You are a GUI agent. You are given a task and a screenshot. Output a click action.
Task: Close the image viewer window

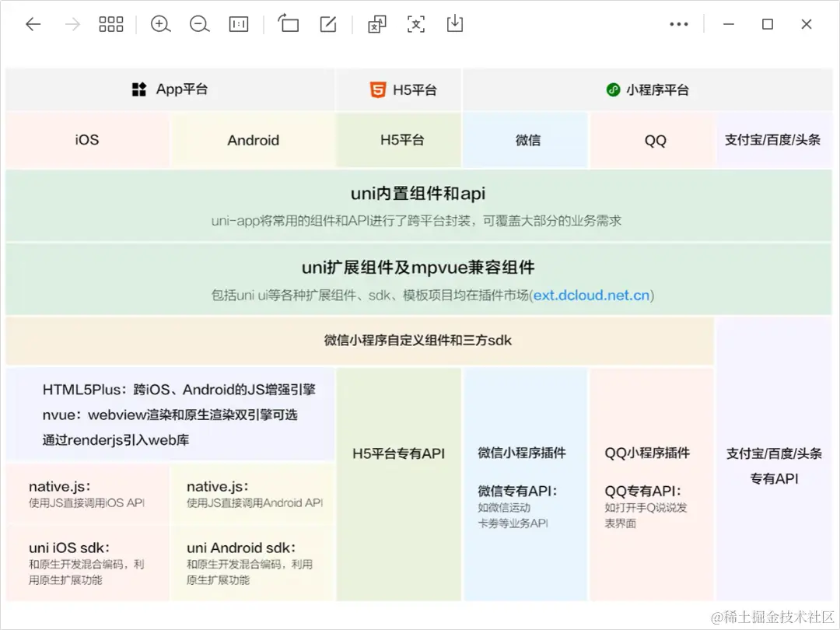pyautogui.click(x=807, y=24)
